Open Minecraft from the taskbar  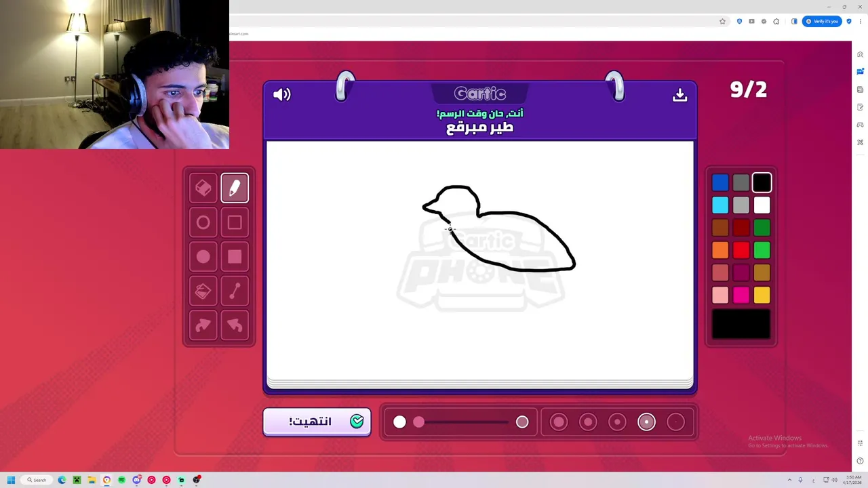point(77,480)
